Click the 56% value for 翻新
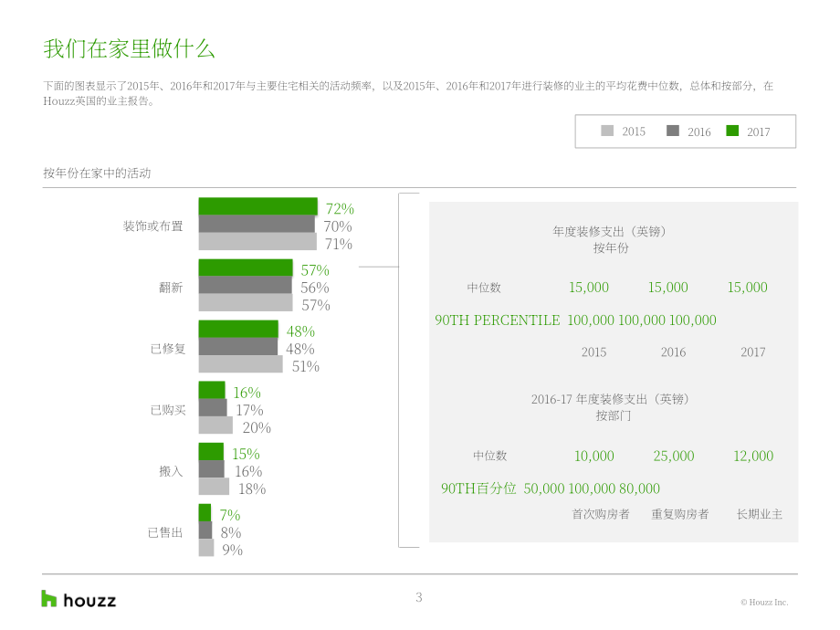The image size is (840, 630). tap(314, 288)
